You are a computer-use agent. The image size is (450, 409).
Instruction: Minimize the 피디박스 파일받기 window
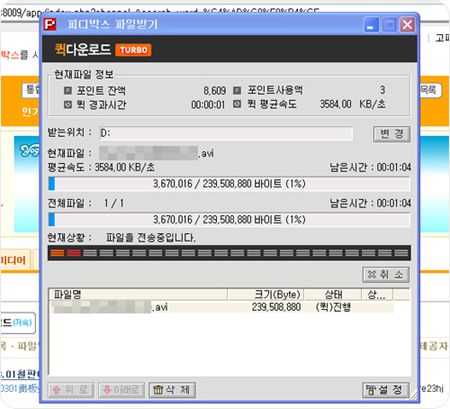click(370, 25)
